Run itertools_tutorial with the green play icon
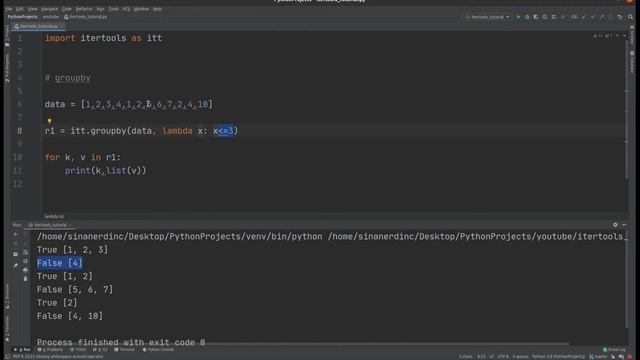This screenshot has height=360, width=640. coord(518,17)
